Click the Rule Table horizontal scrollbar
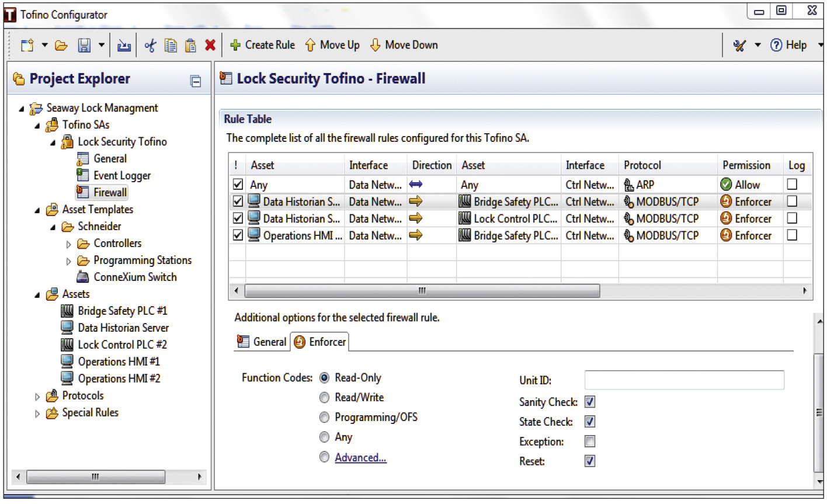The width and height of the screenshot is (827, 504). 422,291
